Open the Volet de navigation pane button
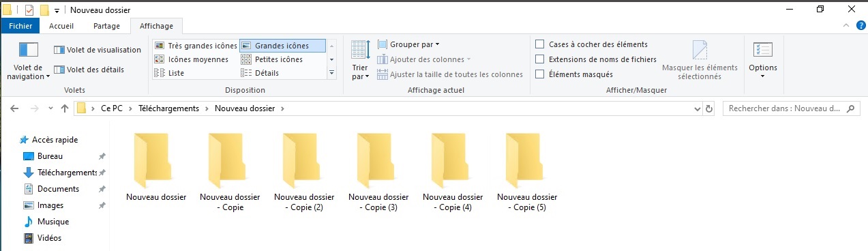The width and height of the screenshot is (868, 251). click(29, 61)
